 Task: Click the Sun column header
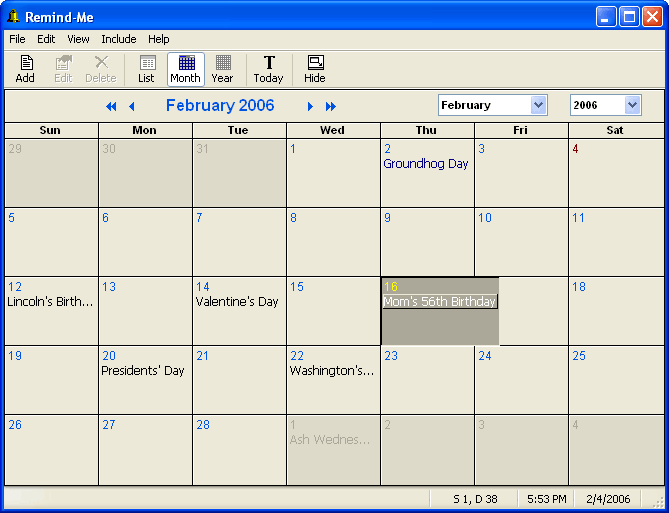pyautogui.click(x=52, y=130)
